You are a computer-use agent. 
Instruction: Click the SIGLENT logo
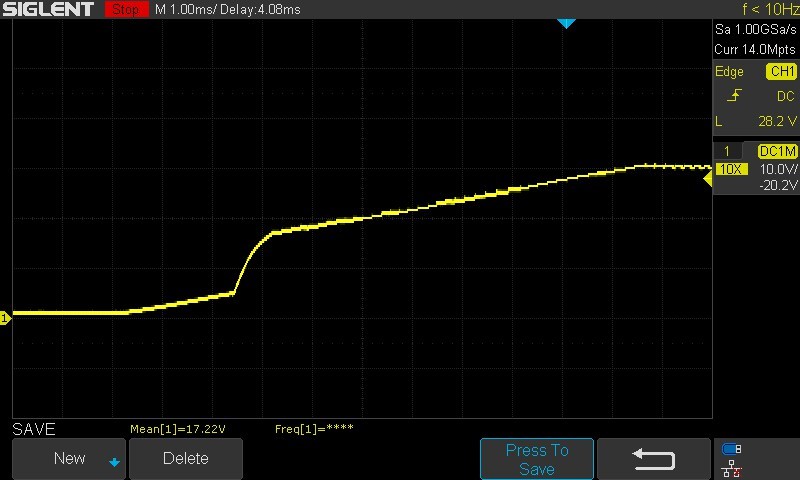tap(48, 9)
